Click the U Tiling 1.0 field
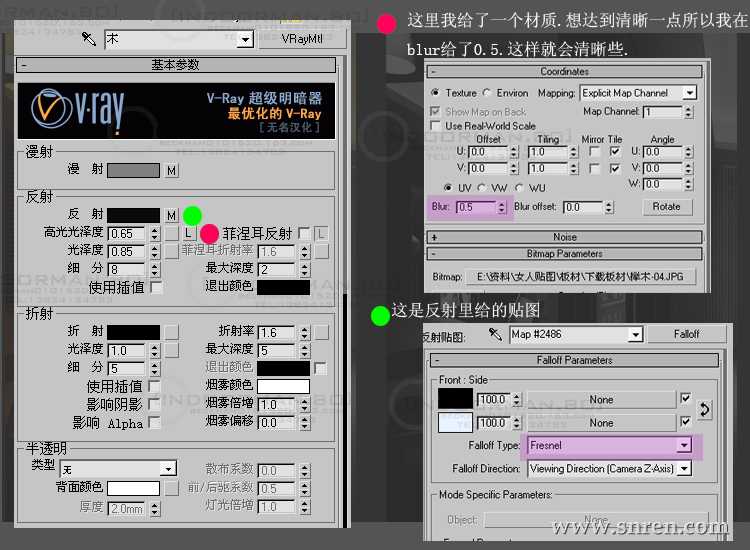Image resolution: width=750 pixels, height=550 pixels. point(548,152)
